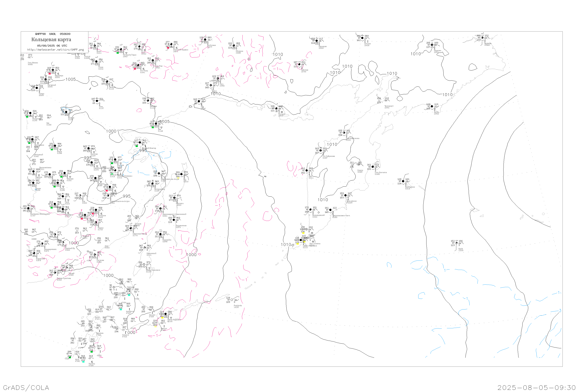The height and width of the screenshot is (392, 588).
Task: Click the 2025-08-05-09:30 timestamp
Action: (536, 387)
